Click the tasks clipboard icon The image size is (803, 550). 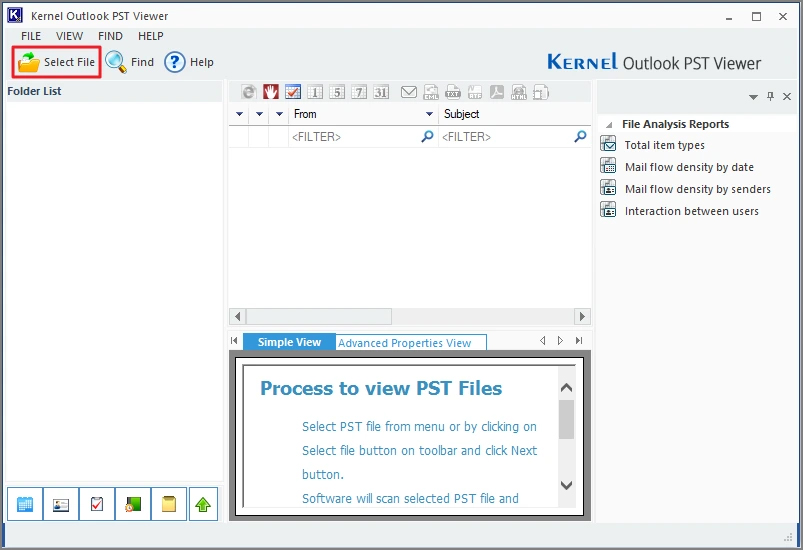point(97,505)
